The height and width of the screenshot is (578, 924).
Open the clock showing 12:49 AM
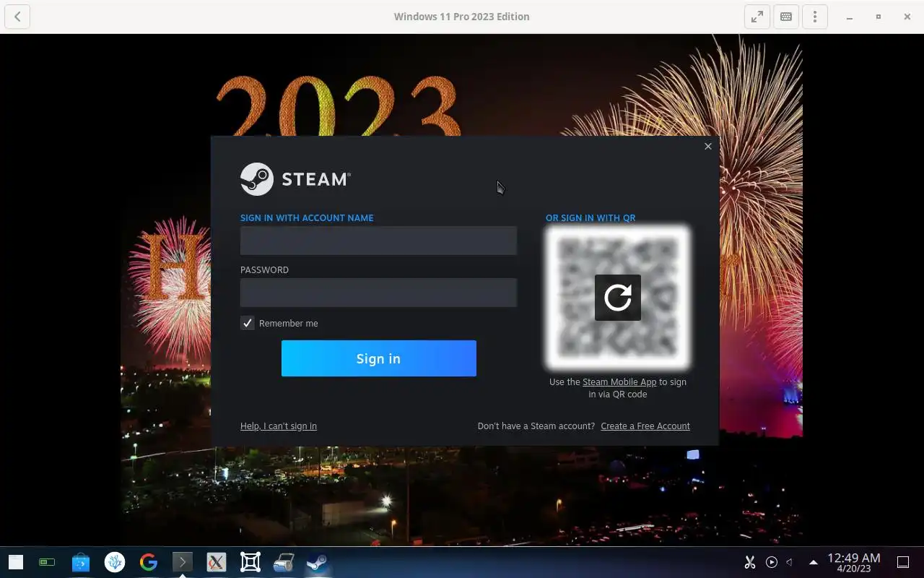[x=854, y=562]
